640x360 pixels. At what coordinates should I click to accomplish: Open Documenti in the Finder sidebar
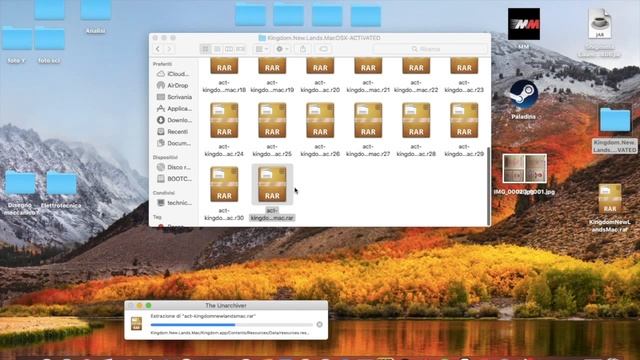click(174, 143)
